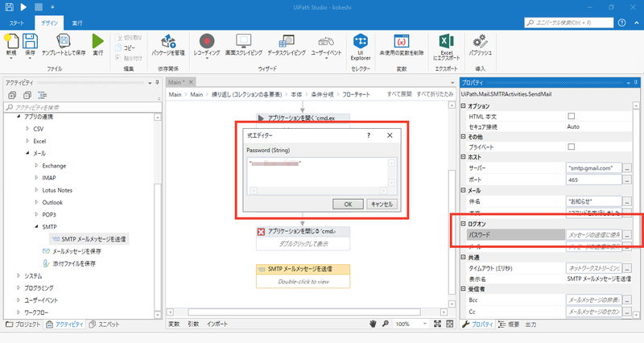Click Save as Template icon
Viewport: 644px width, 343px height.
[64, 42]
